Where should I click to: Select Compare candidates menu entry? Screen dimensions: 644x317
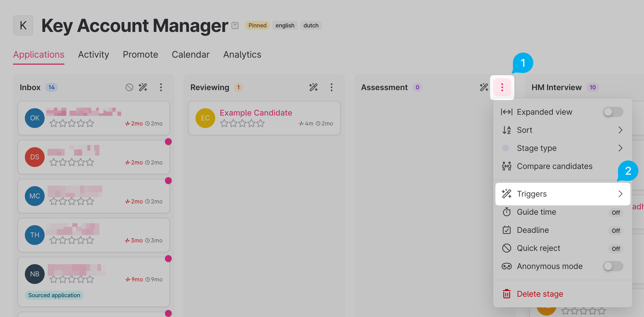pyautogui.click(x=554, y=166)
